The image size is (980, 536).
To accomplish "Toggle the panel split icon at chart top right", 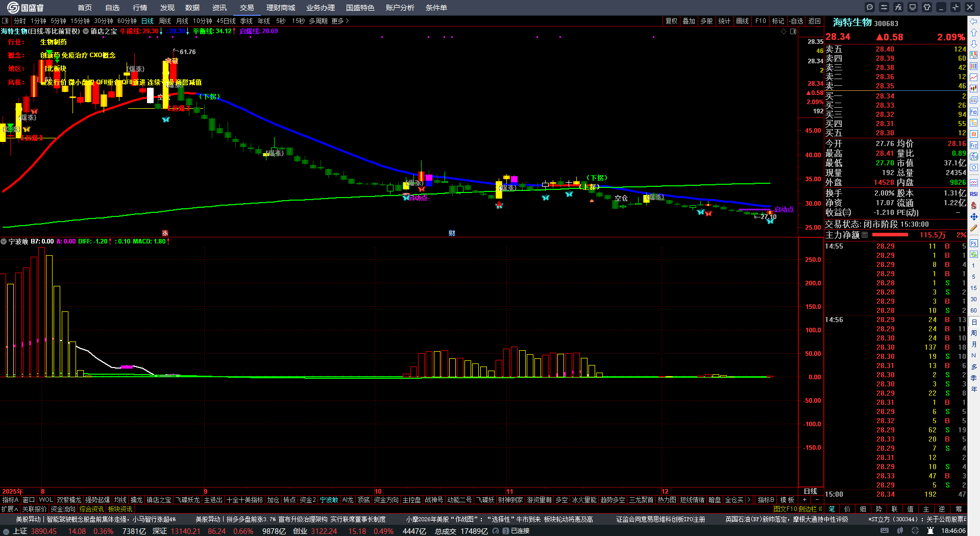I will 793,31.
